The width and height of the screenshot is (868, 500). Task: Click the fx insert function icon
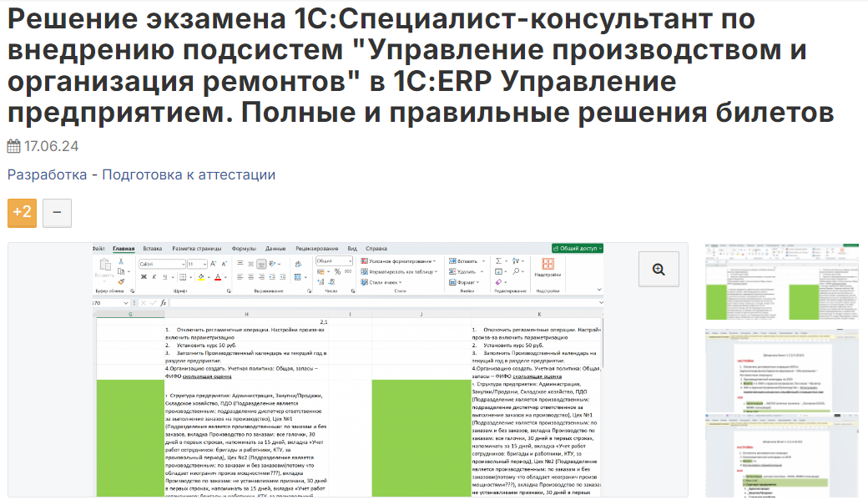[164, 303]
